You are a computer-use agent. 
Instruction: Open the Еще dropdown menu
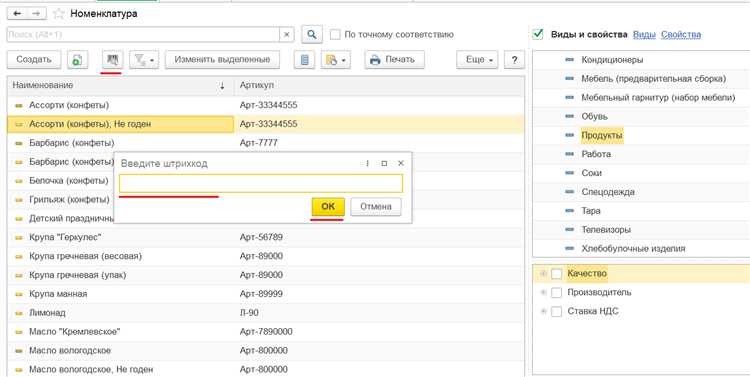click(477, 60)
